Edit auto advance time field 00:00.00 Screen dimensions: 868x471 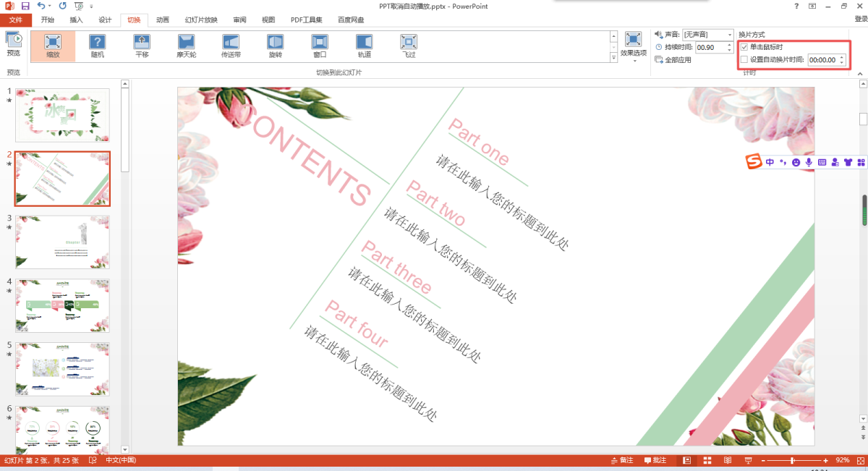coord(822,60)
